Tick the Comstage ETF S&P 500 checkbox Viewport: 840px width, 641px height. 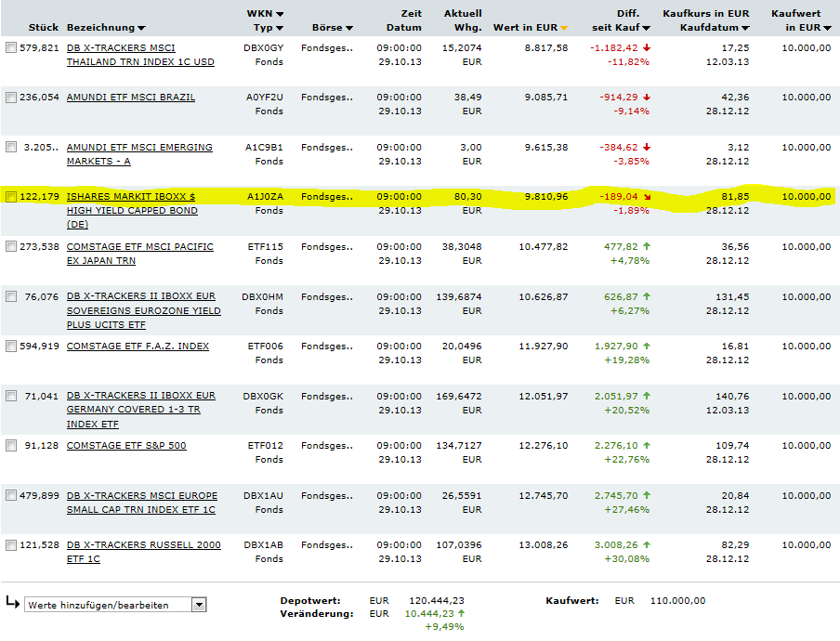pyautogui.click(x=11, y=446)
